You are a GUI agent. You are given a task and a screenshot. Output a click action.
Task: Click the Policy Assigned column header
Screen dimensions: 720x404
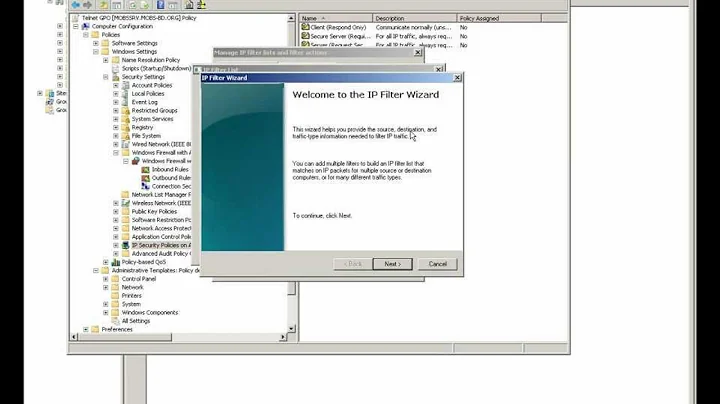pos(499,18)
